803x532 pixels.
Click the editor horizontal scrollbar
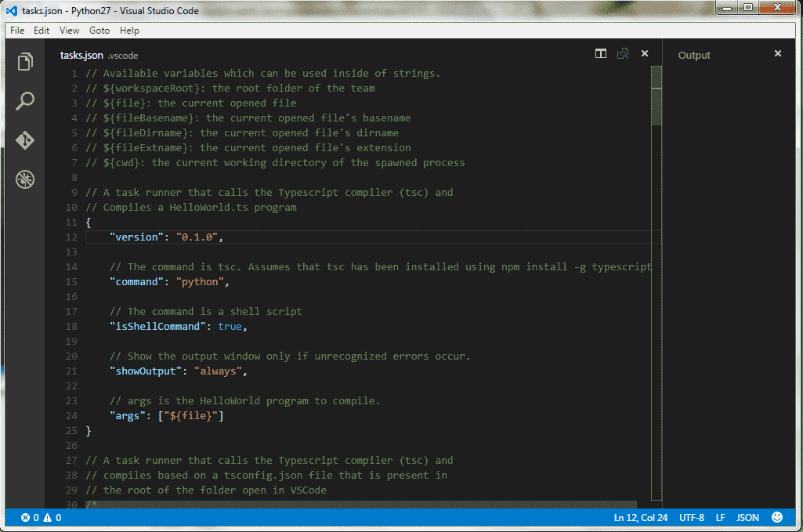pos(361,505)
